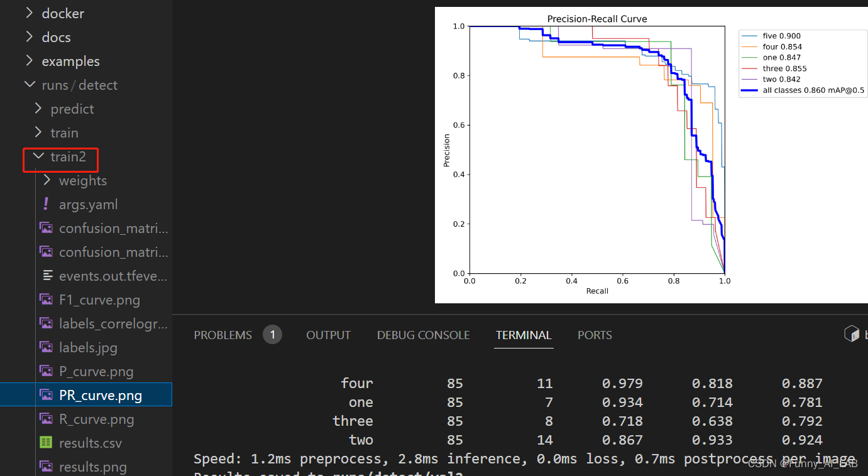This screenshot has width=868, height=476.
Task: Click the problems count badge showing 1
Action: tap(272, 335)
